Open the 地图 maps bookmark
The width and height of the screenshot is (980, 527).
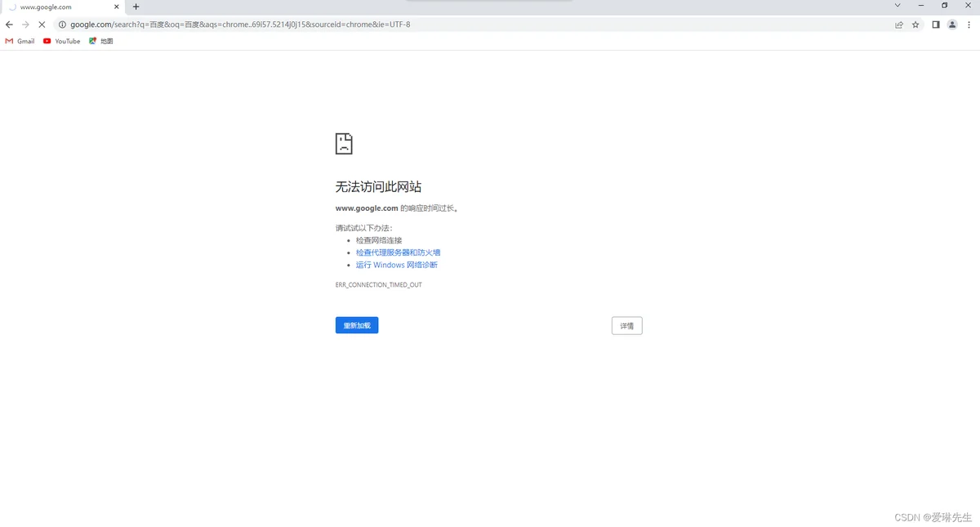101,41
